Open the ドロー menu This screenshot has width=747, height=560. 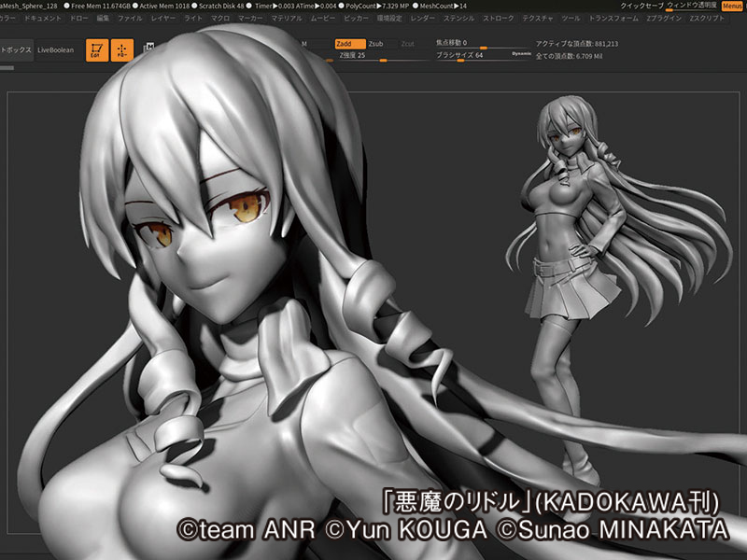tap(79, 19)
